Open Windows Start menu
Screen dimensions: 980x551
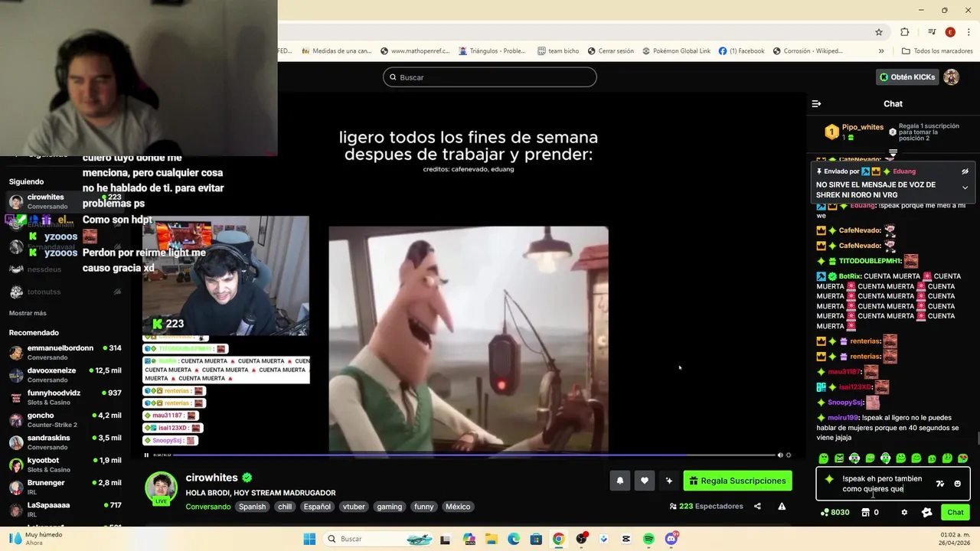(309, 539)
